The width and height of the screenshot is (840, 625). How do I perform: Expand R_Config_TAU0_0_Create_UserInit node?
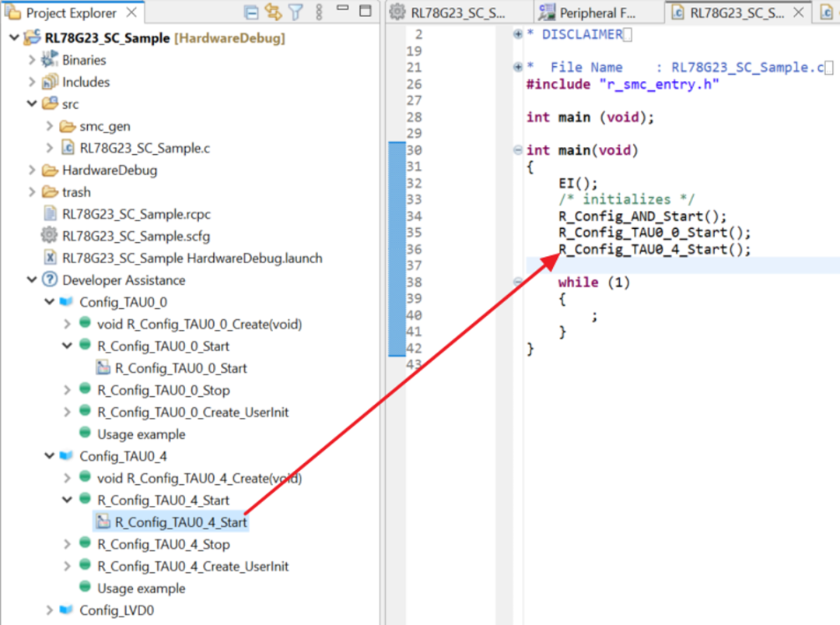click(67, 413)
